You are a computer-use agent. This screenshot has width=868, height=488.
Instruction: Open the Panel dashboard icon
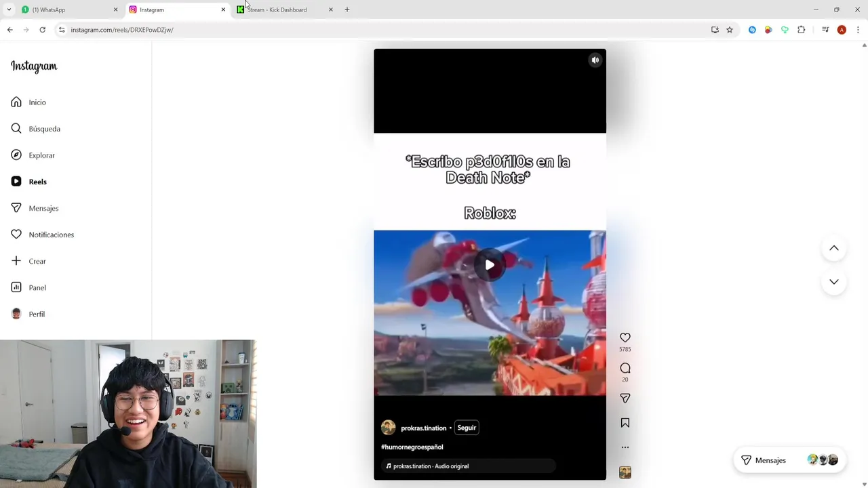point(16,287)
